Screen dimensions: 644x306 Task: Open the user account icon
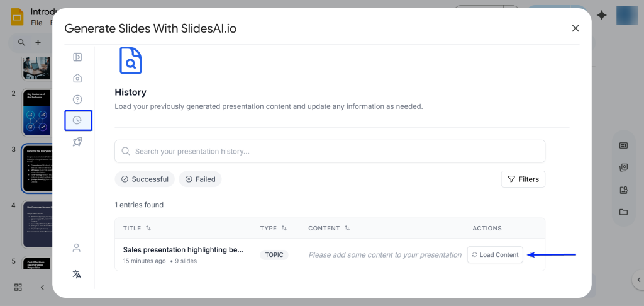pos(77,247)
